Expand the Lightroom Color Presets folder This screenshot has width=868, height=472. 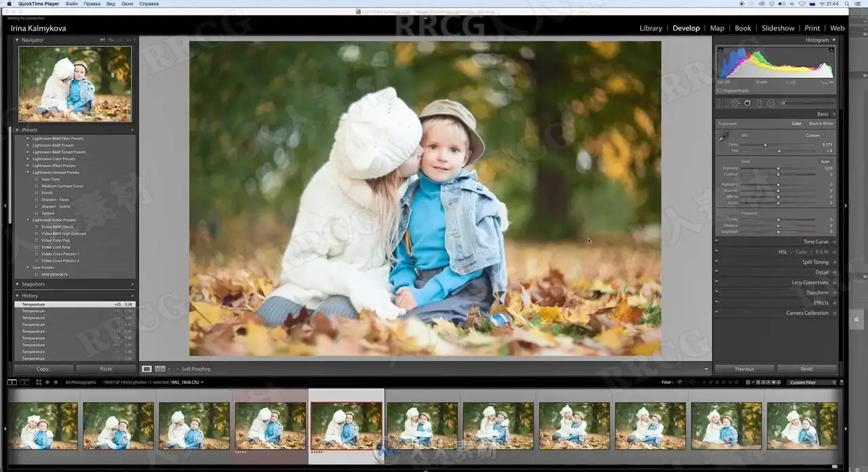click(28, 159)
